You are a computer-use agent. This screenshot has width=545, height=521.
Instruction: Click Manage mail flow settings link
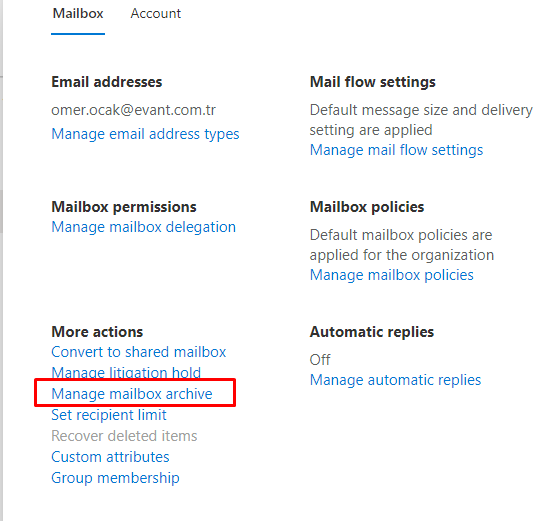(396, 150)
